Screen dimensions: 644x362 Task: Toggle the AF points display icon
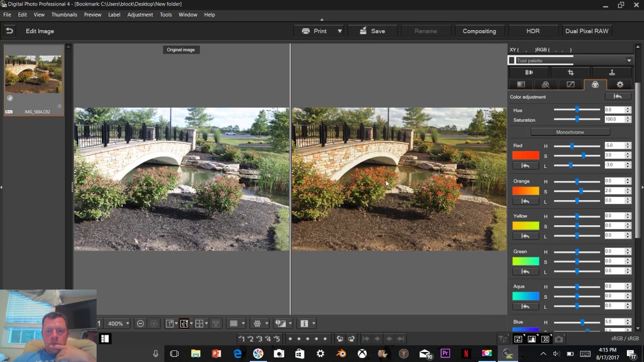click(x=258, y=323)
